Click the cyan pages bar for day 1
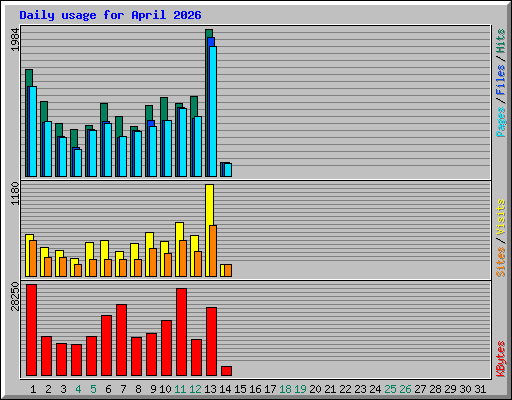 click(33, 131)
